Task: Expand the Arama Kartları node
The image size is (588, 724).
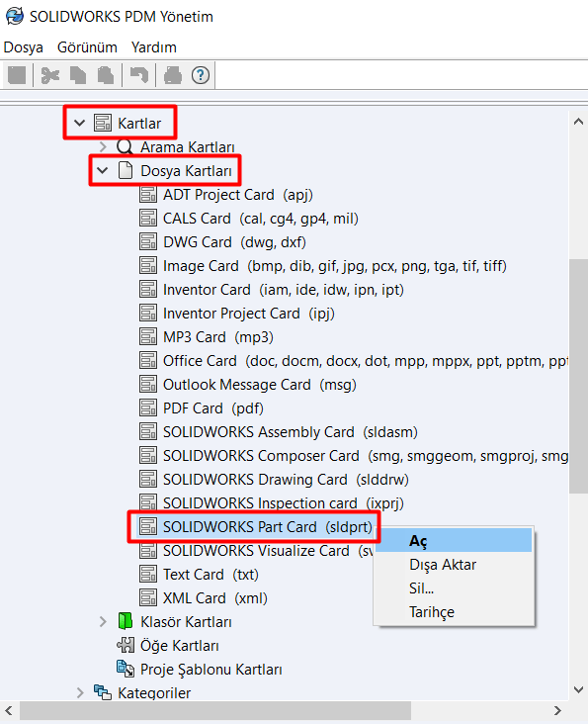Action: tap(103, 146)
